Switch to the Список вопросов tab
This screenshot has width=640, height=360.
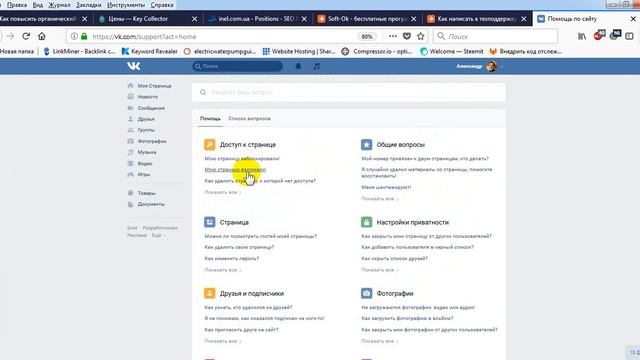click(x=249, y=118)
